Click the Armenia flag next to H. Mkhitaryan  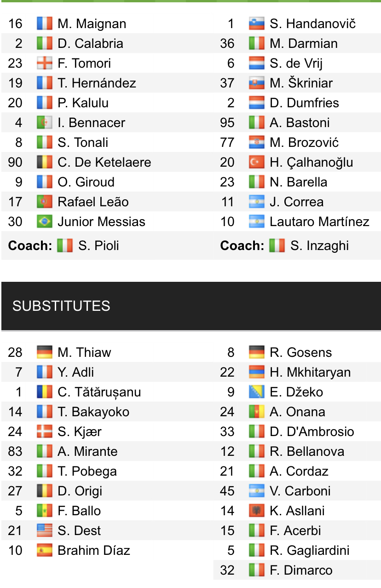[257, 372]
